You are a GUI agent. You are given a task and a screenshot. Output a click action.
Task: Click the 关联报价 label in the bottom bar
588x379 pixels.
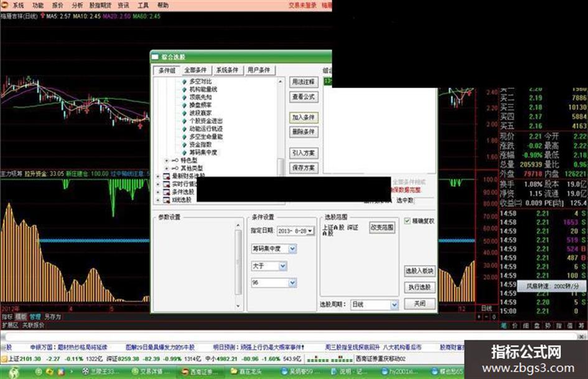coord(34,325)
